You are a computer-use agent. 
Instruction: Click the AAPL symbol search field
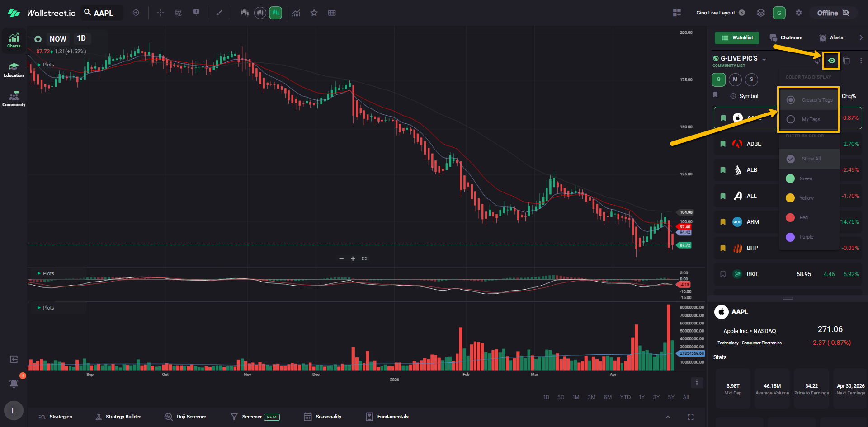[x=103, y=13]
